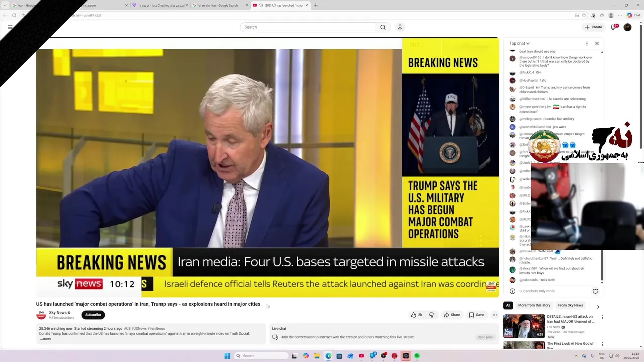Show hidden system tray icons chevron
The image size is (644, 362).
[577, 356]
